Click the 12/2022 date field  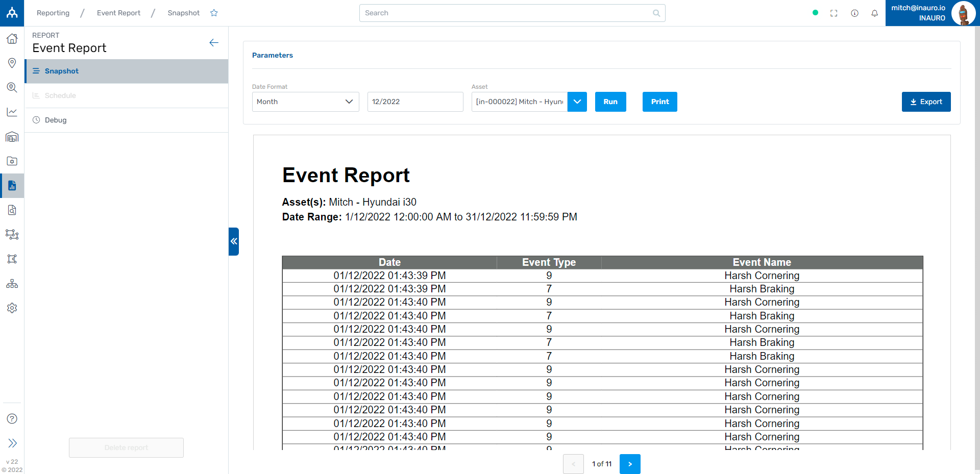click(415, 102)
